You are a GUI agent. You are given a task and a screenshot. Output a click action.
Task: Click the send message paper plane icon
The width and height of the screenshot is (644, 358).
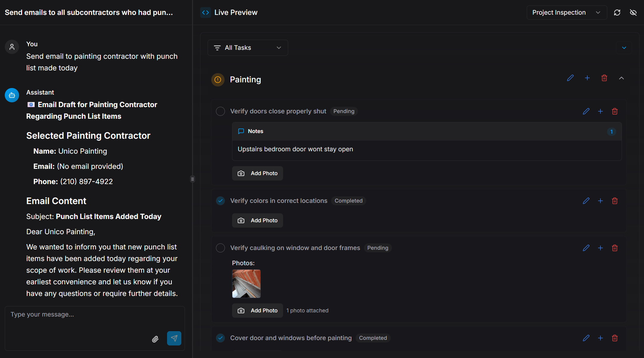click(x=174, y=338)
